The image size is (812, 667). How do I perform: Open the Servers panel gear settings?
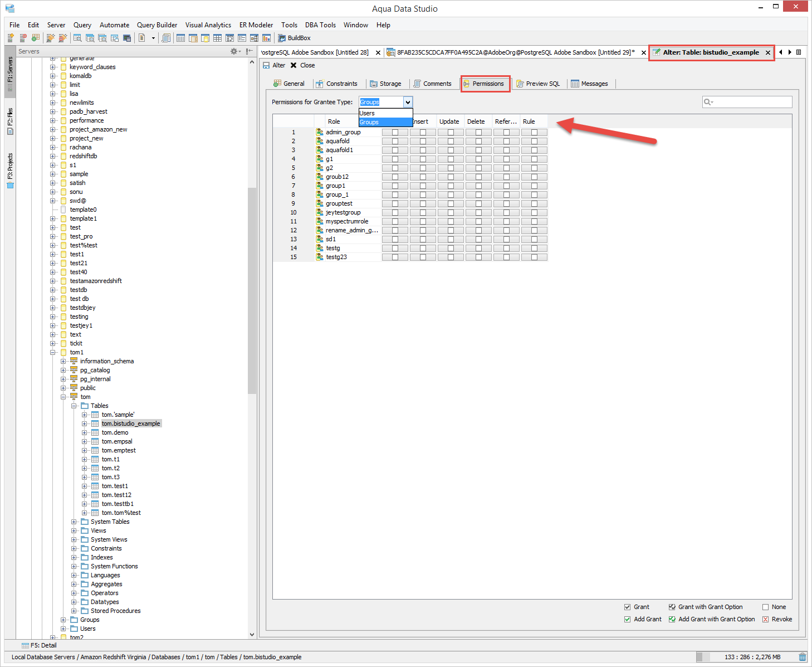coord(234,51)
